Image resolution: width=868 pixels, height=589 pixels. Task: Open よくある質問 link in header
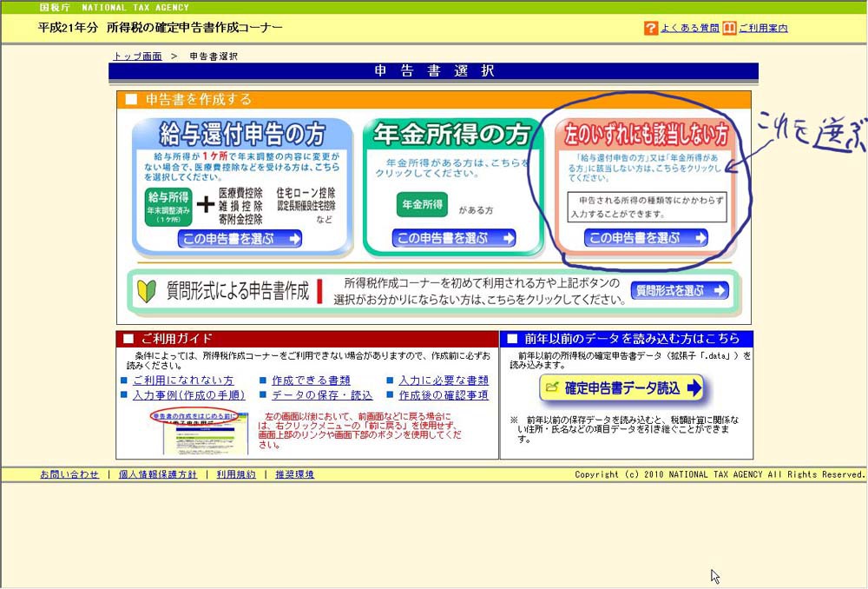689,28
